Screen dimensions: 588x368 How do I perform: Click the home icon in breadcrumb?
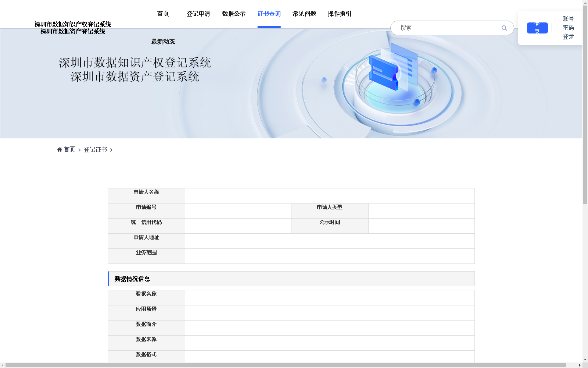pyautogui.click(x=60, y=149)
